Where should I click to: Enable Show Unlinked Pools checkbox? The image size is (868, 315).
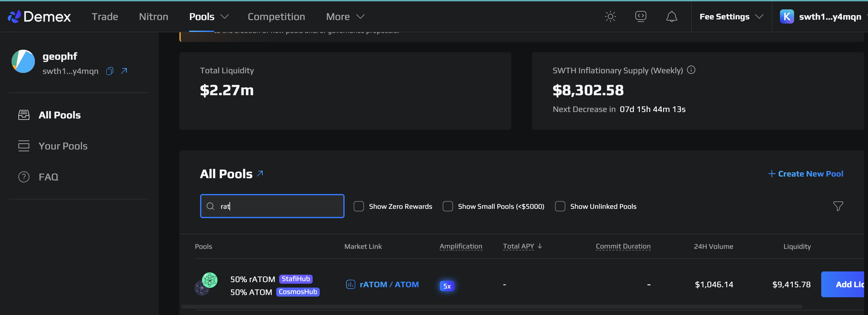click(x=560, y=206)
